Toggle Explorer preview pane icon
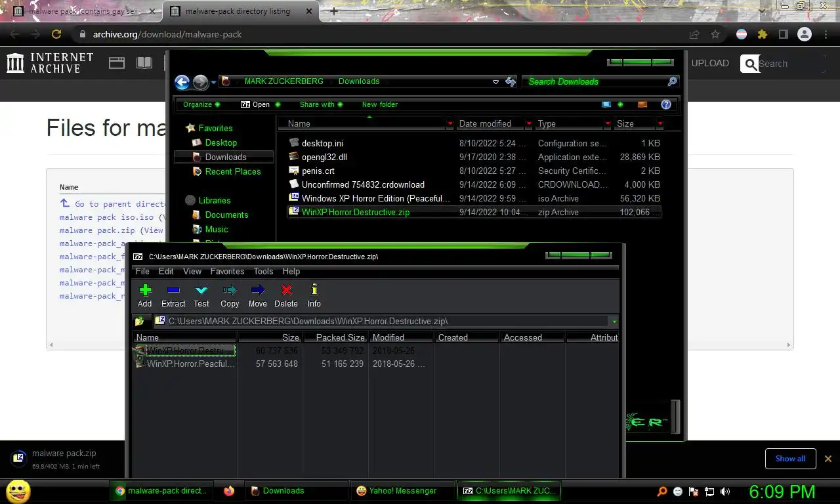Viewport: 840px width, 504px height. [x=642, y=104]
